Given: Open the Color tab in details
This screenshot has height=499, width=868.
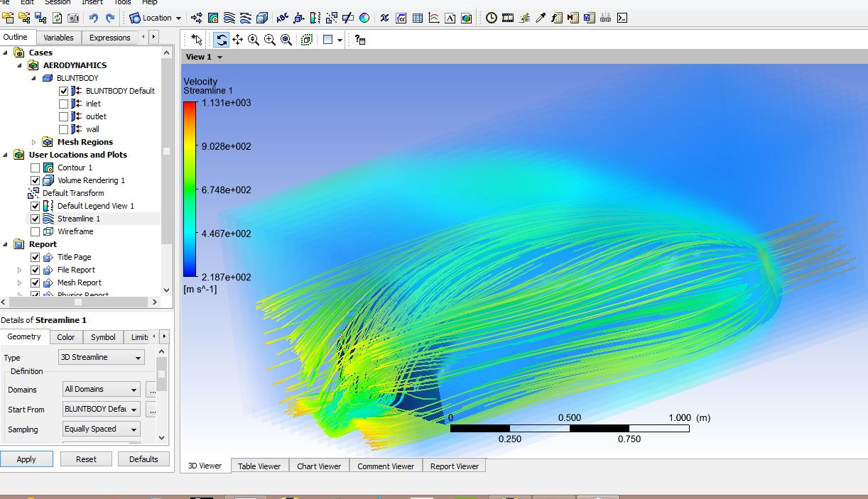Looking at the screenshot, I should (66, 337).
